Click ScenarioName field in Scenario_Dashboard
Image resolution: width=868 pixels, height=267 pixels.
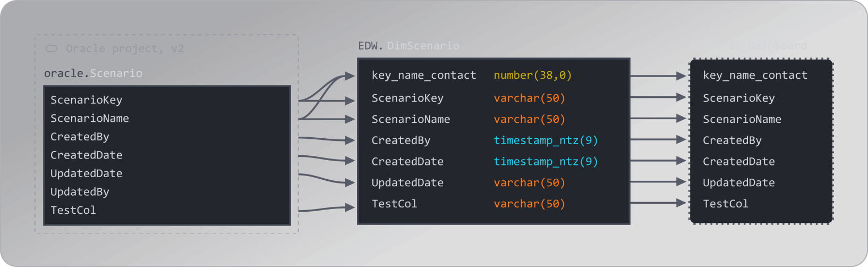point(742,119)
